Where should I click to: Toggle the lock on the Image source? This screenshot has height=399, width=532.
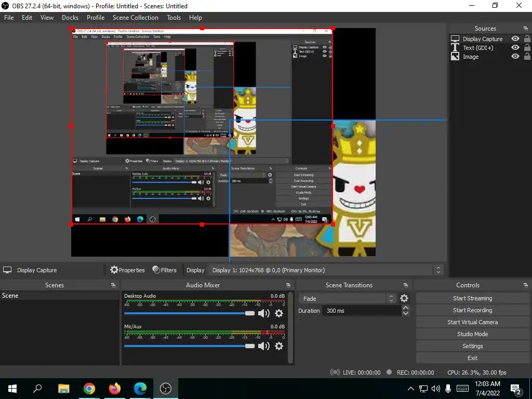pyautogui.click(x=527, y=56)
